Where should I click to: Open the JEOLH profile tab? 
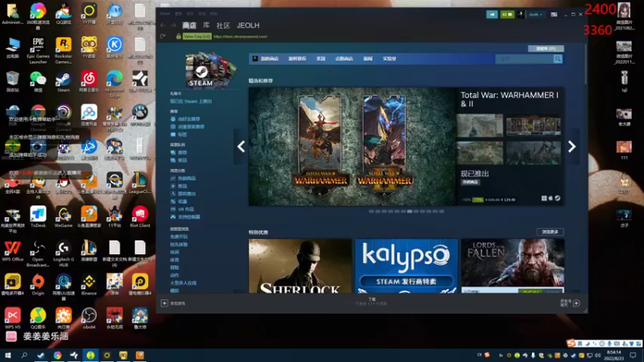[248, 26]
